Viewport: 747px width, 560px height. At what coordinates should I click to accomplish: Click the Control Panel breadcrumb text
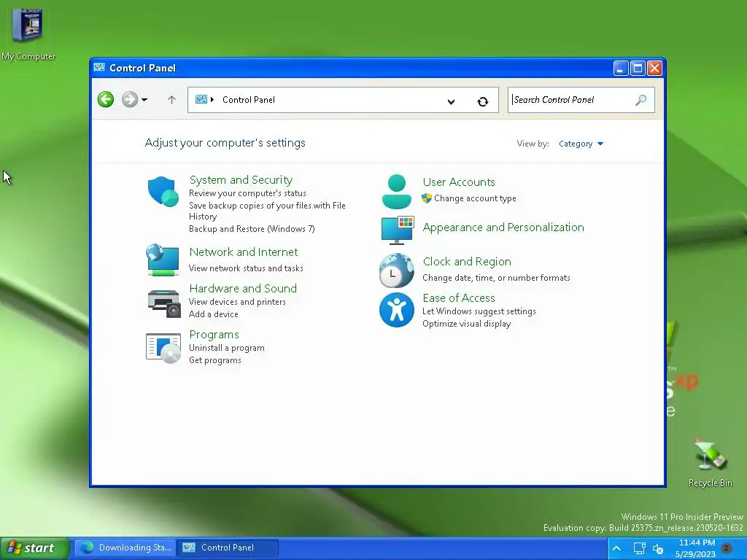click(248, 99)
